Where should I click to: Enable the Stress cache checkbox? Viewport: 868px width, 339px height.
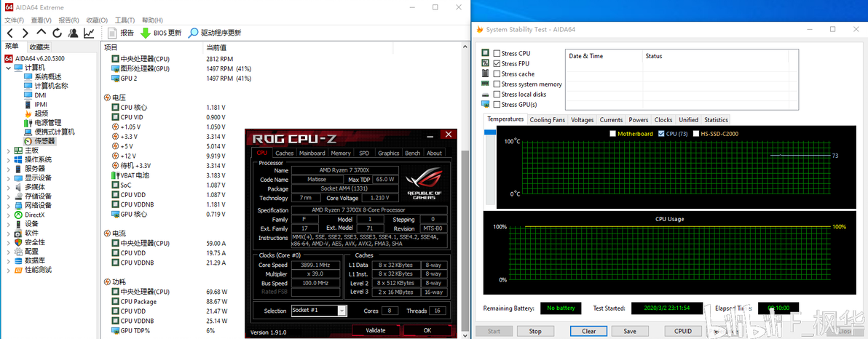(x=497, y=74)
